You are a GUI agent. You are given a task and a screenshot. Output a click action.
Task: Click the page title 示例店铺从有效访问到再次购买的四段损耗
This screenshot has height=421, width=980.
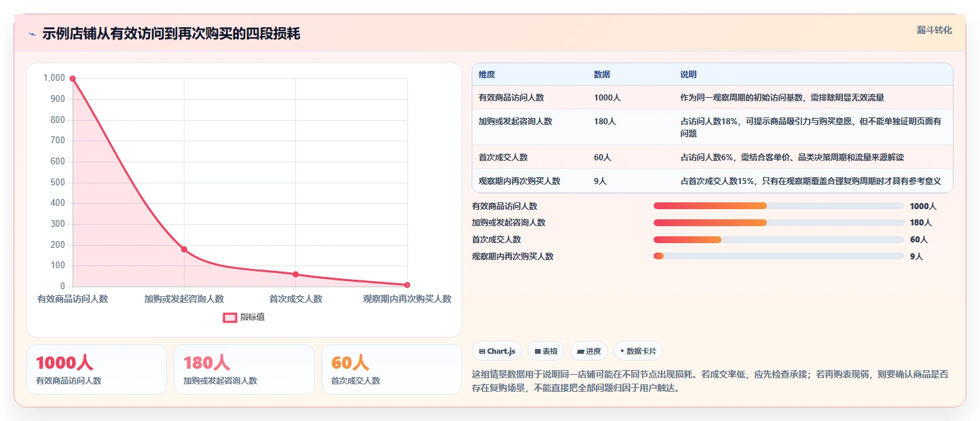pyautogui.click(x=171, y=34)
